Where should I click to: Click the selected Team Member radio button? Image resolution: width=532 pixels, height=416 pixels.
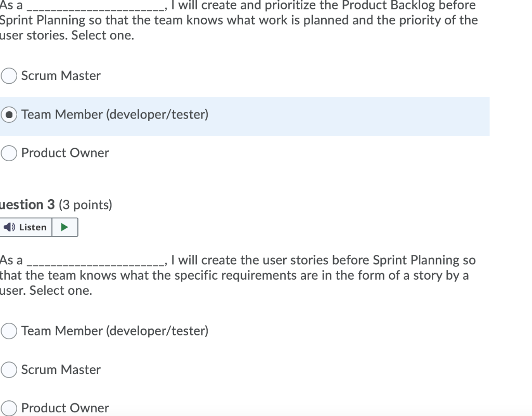(x=8, y=115)
